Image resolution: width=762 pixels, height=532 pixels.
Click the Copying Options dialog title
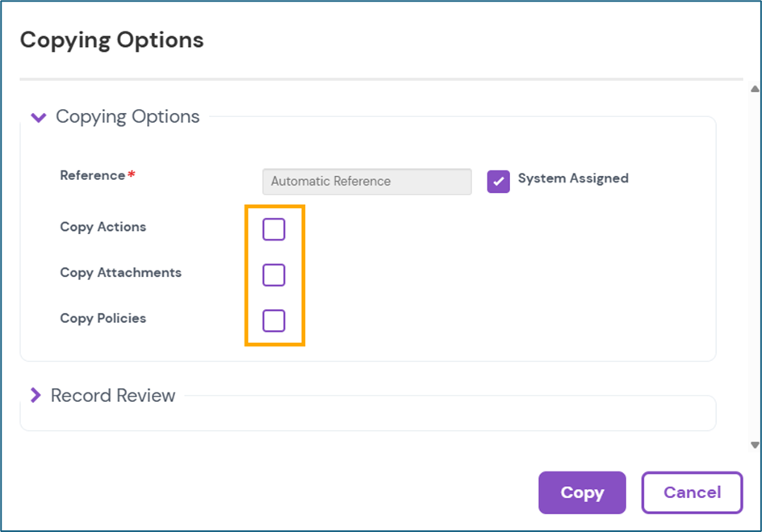click(111, 40)
